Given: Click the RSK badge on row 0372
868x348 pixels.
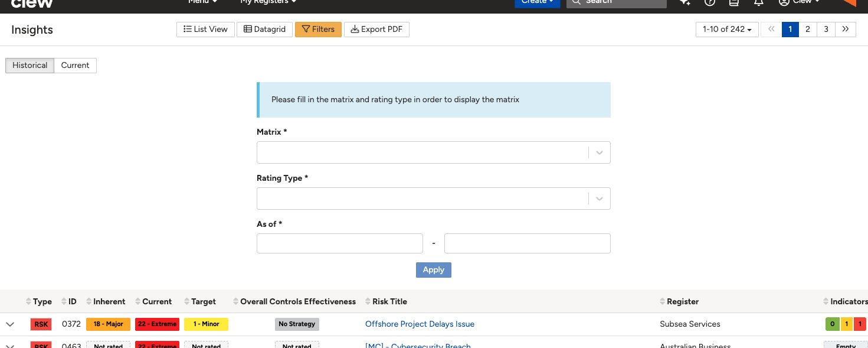Looking at the screenshot, I should [x=41, y=324].
